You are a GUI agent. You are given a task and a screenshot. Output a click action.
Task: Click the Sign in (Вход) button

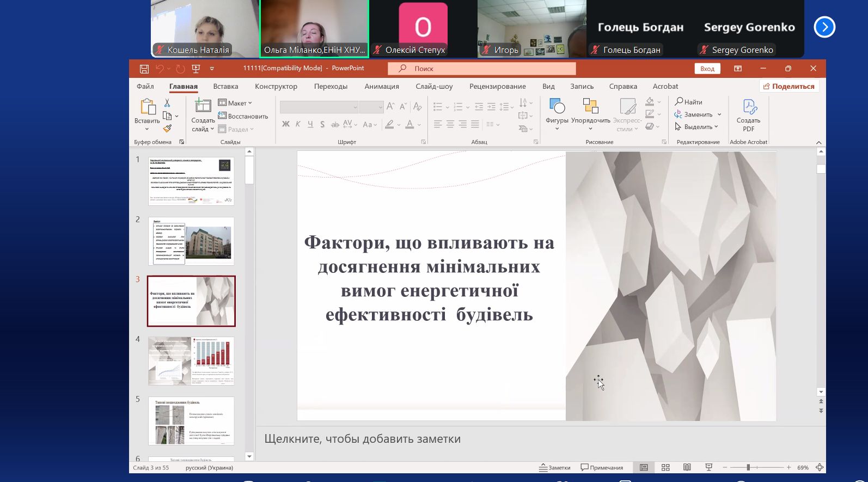(x=707, y=69)
